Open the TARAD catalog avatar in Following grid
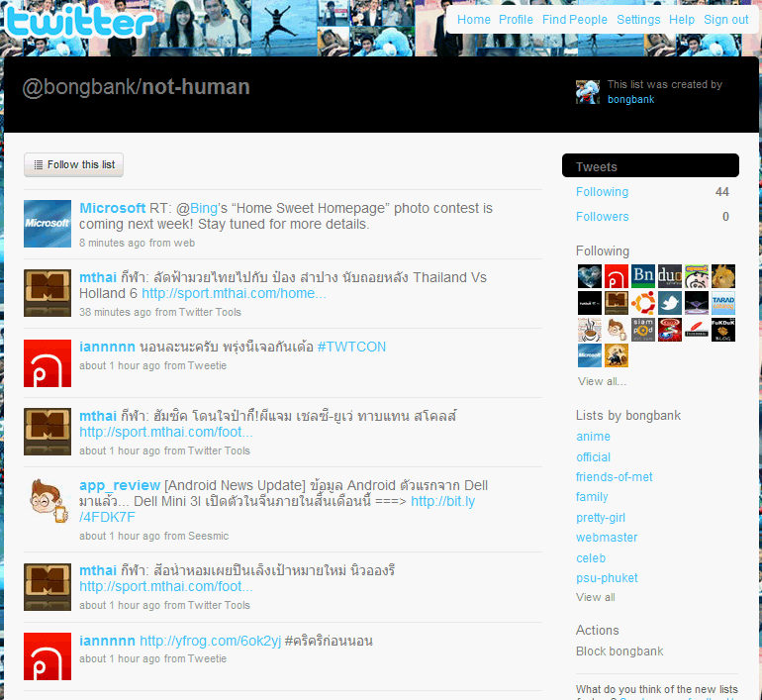The height and width of the screenshot is (700, 762). click(723, 303)
